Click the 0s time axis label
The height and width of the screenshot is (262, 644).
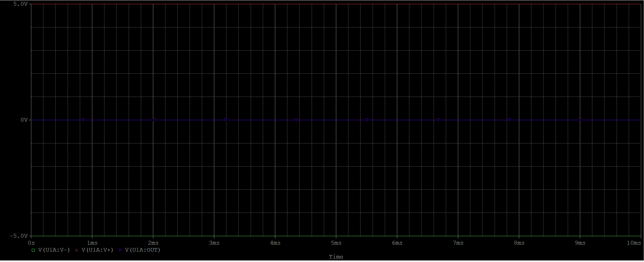31,243
